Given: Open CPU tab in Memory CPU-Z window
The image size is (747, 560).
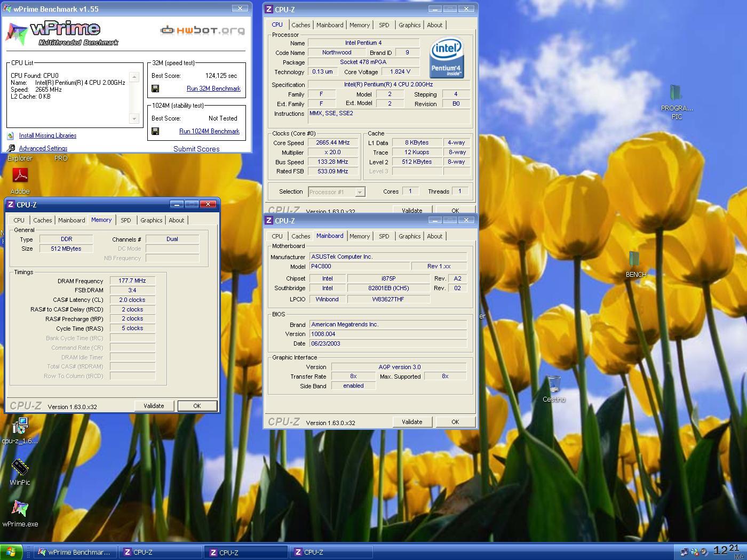Looking at the screenshot, I should click(x=19, y=220).
